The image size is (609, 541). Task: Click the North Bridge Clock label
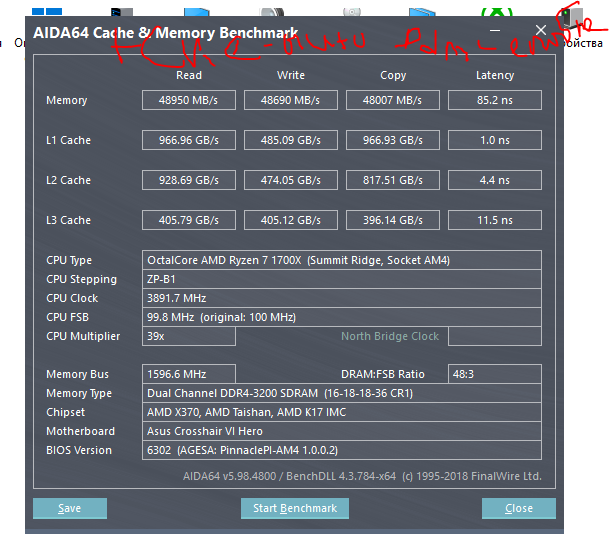click(x=390, y=336)
